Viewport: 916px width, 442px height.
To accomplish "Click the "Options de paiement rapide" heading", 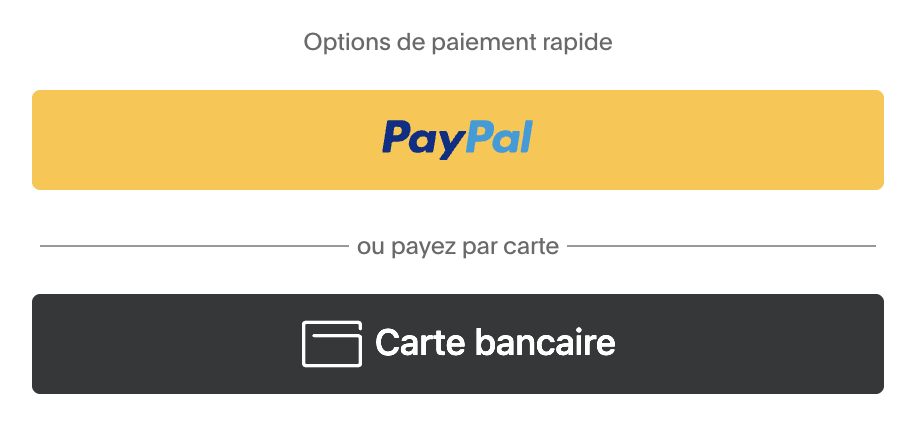I will pos(458,43).
